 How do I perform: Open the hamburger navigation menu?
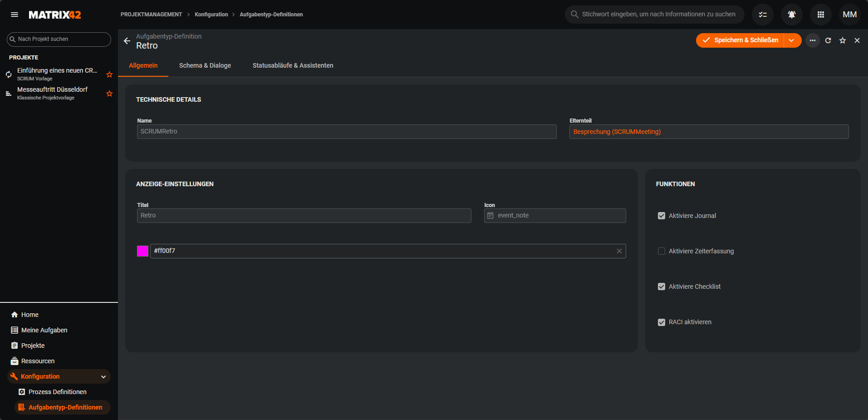15,15
